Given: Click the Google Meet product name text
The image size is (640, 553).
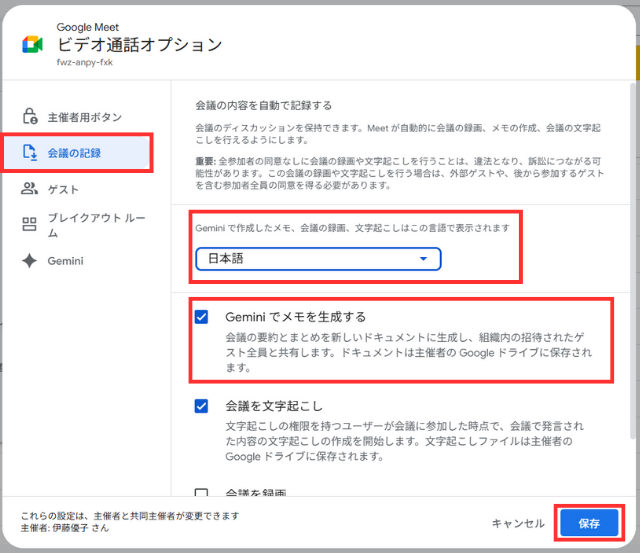Looking at the screenshot, I should tap(88, 27).
